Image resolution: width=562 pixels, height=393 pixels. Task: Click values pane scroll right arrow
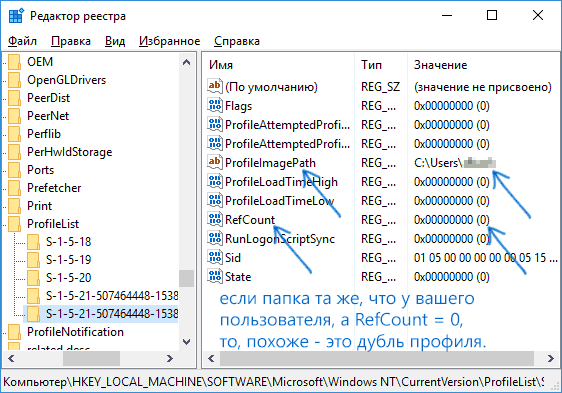[550, 358]
